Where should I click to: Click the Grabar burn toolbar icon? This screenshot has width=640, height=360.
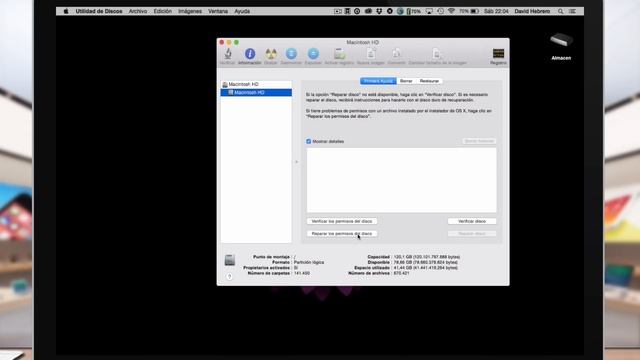[271, 54]
